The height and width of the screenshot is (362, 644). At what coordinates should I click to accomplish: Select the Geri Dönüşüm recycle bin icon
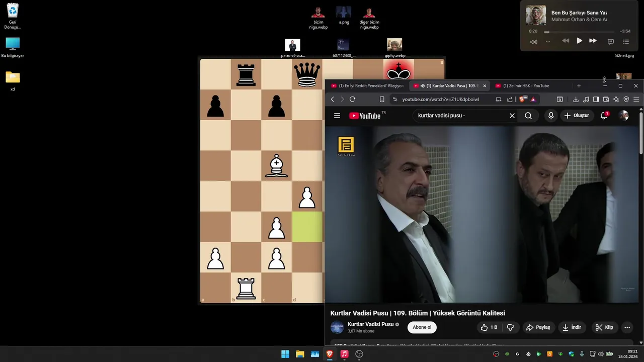pyautogui.click(x=13, y=17)
